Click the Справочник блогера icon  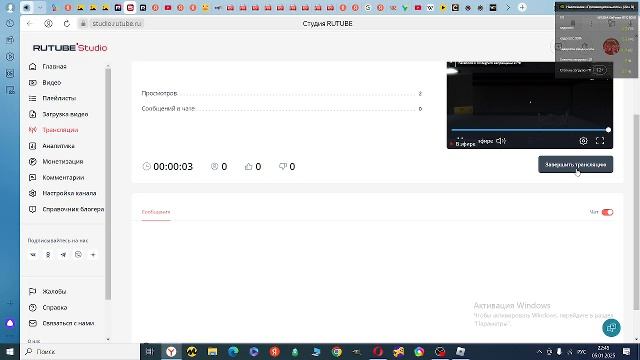click(x=33, y=209)
